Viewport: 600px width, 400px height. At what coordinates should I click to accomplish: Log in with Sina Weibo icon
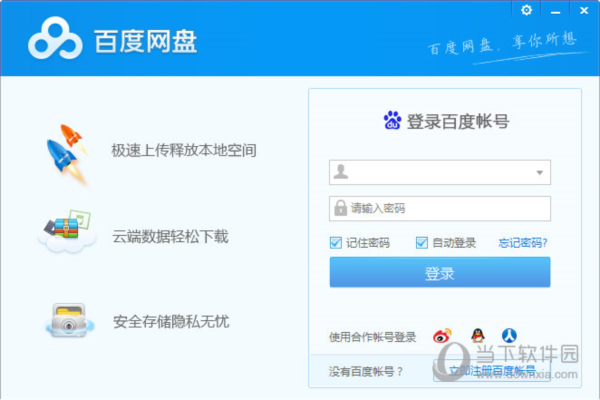click(x=442, y=336)
